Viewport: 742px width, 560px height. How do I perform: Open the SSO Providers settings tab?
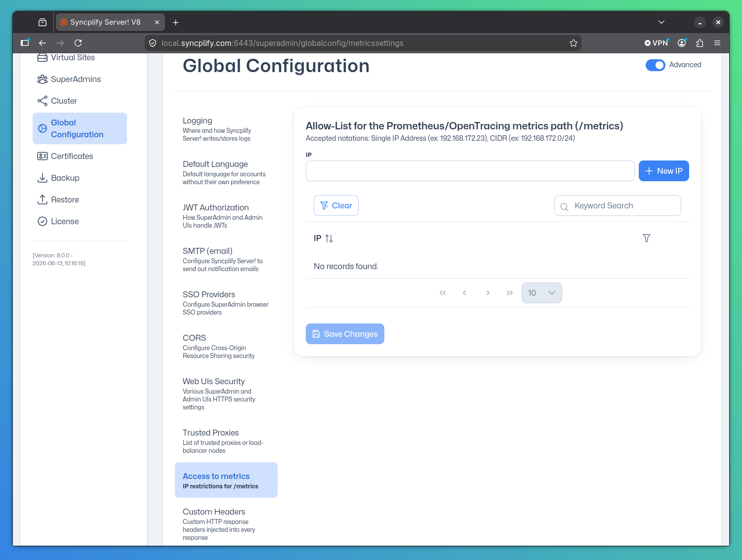tap(226, 302)
